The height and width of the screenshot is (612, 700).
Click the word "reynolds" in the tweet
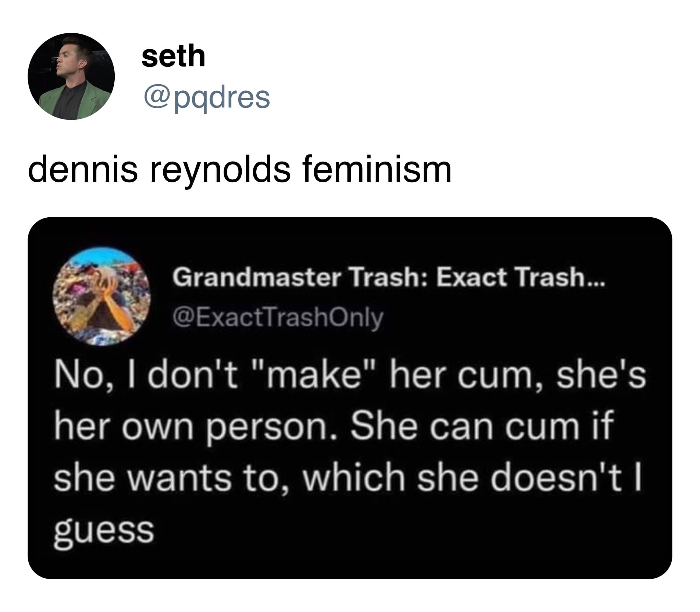[x=220, y=170]
